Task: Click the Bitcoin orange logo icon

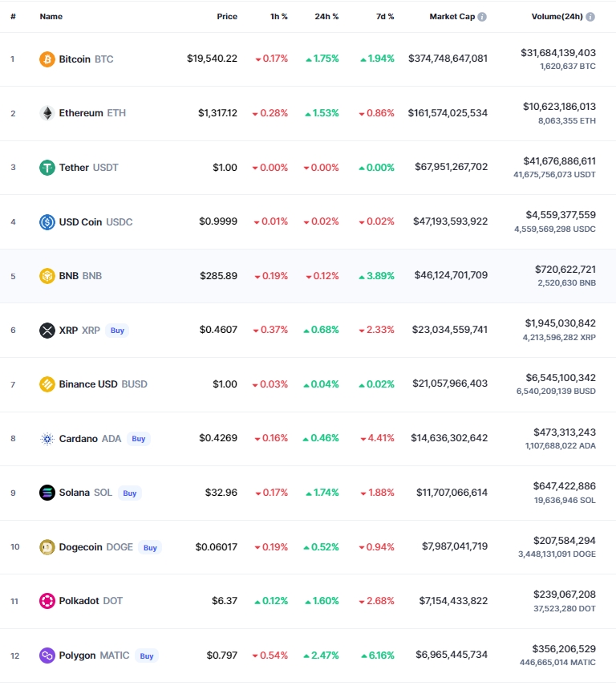Action: click(x=47, y=59)
